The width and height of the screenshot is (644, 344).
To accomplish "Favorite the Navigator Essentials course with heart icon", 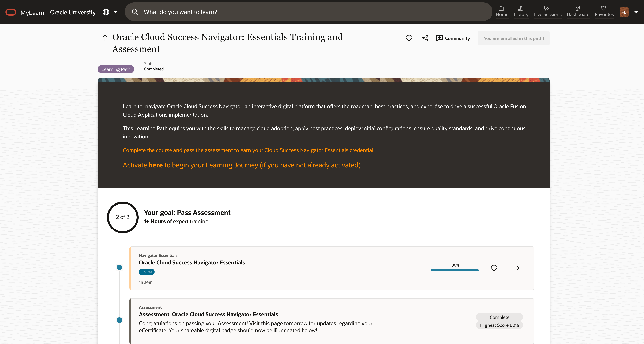I will (494, 268).
